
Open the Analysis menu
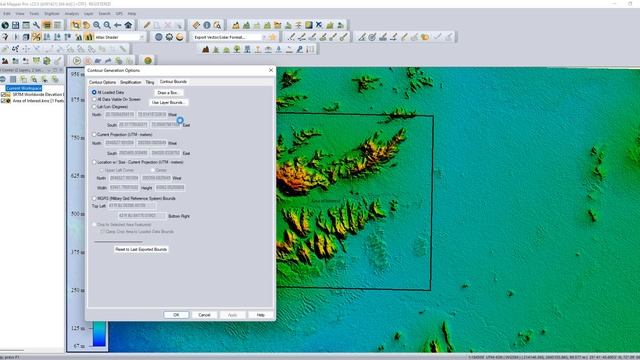(72, 14)
